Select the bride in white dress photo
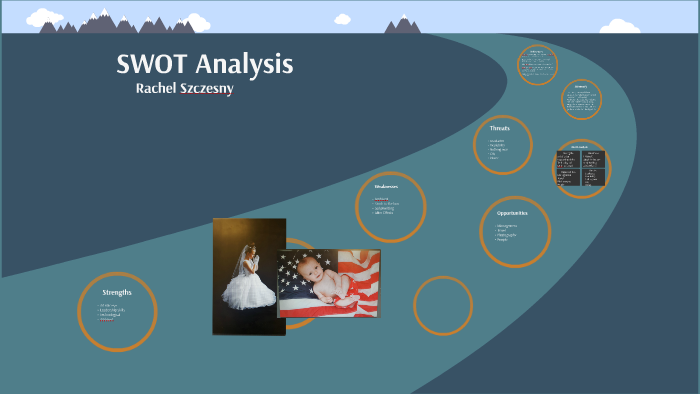700x394 pixels. click(249, 277)
